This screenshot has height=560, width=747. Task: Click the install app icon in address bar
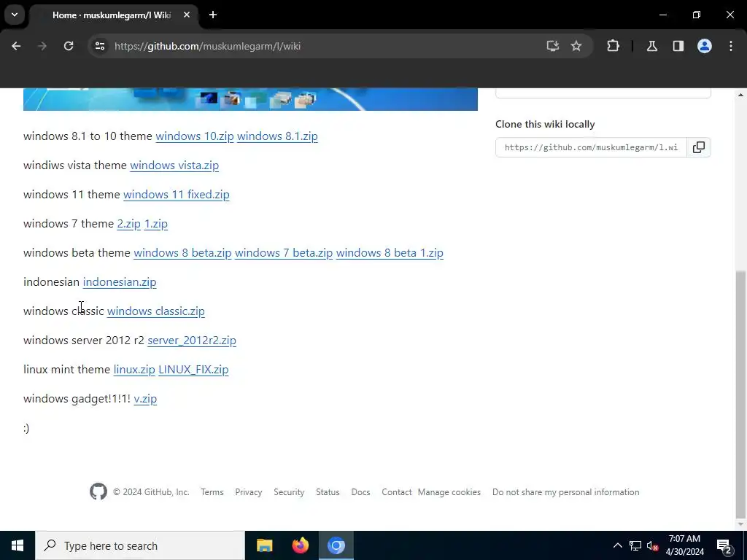click(553, 46)
